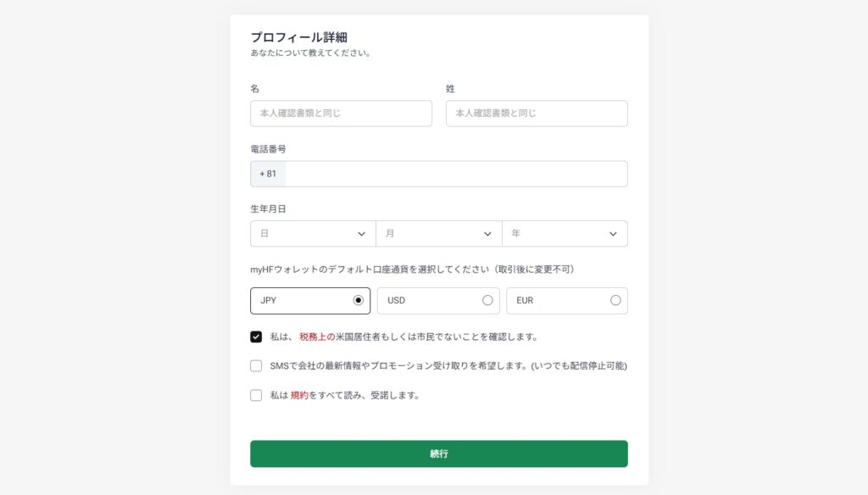Click the 電話番号 phone number field
868x495 pixels.
(x=456, y=174)
